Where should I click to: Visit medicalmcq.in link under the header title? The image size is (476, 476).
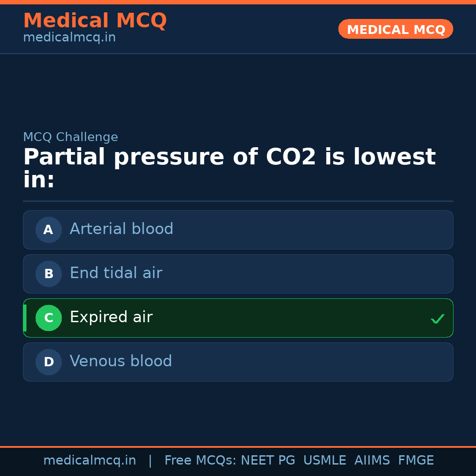[69, 38]
